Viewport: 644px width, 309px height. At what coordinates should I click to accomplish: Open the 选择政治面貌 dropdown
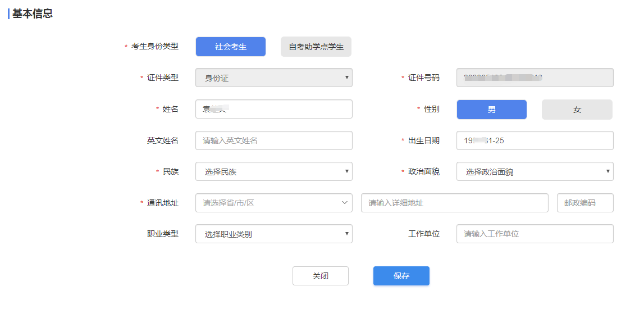pos(535,172)
